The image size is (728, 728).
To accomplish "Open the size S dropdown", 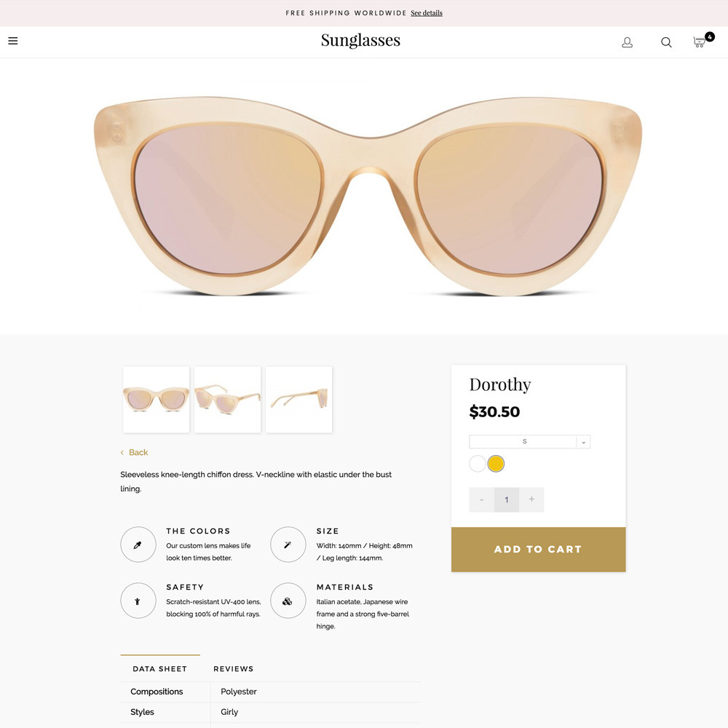I will point(529,442).
